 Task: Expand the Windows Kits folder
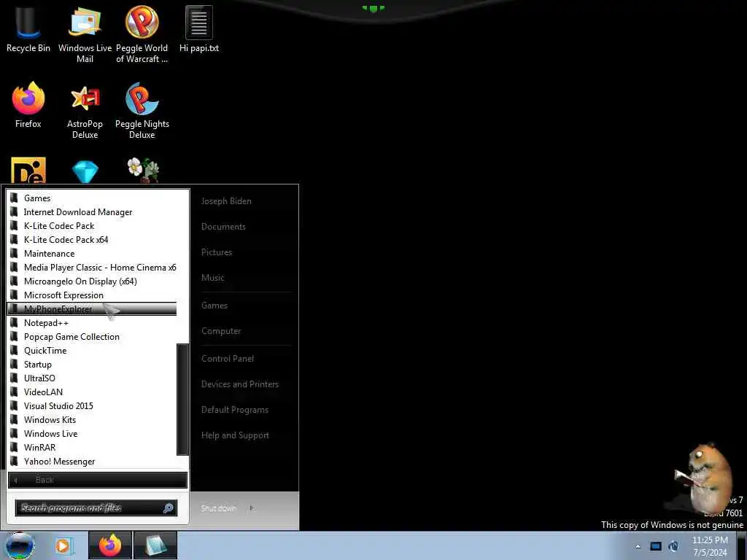click(x=92, y=419)
